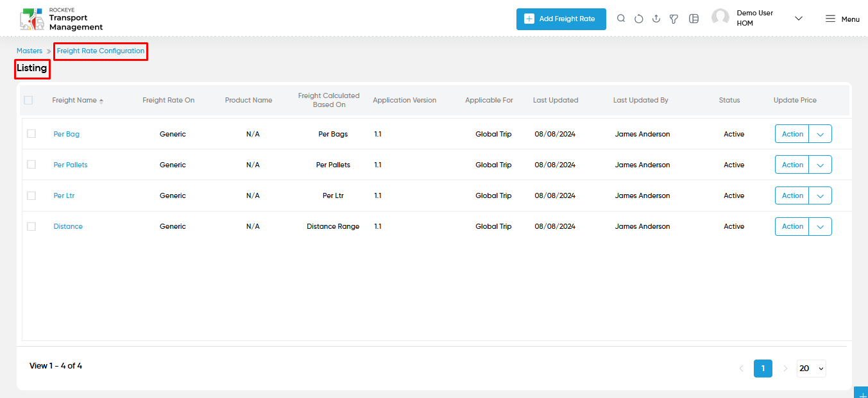Viewport: 868px width, 398px height.
Task: Select the Distance row checkbox
Action: [31, 226]
